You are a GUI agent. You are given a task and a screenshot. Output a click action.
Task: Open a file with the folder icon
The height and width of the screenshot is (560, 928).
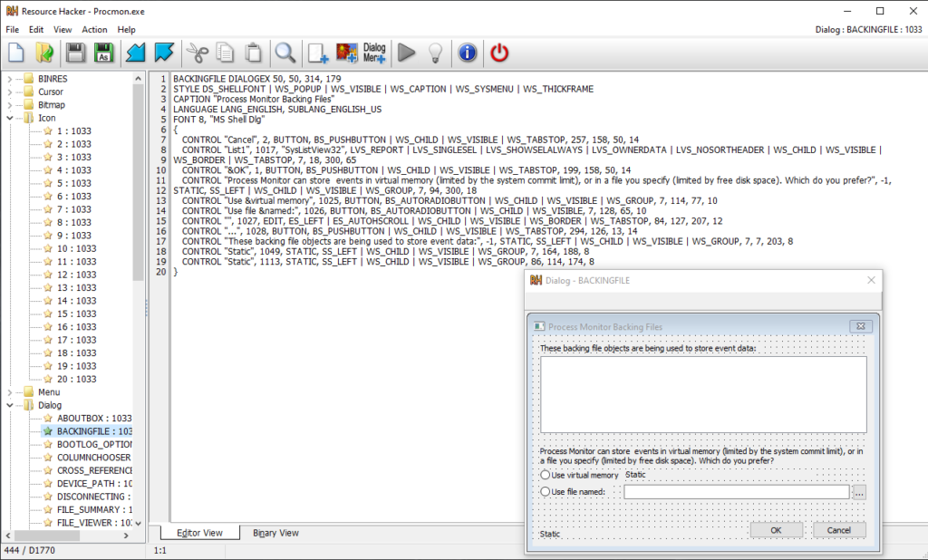click(x=45, y=53)
